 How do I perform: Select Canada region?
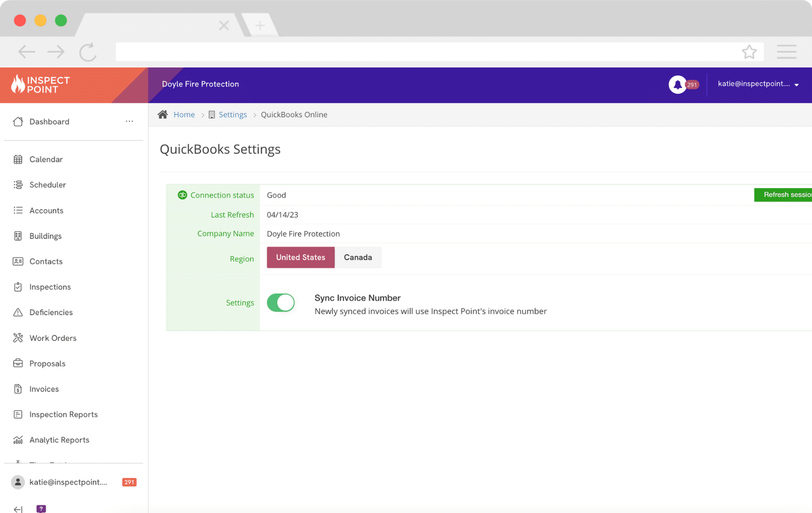pos(358,257)
